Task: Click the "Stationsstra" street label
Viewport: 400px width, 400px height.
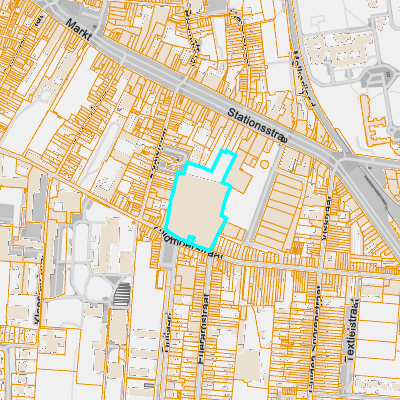Action: (x=257, y=126)
